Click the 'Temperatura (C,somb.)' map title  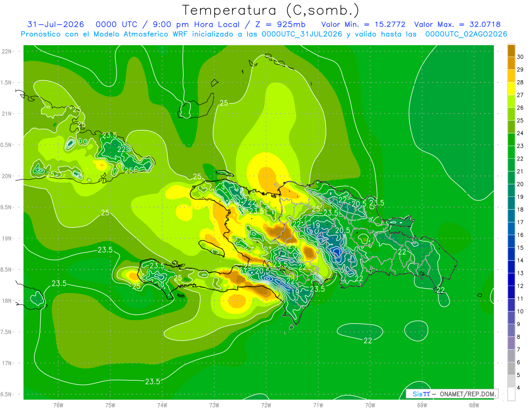(271, 10)
